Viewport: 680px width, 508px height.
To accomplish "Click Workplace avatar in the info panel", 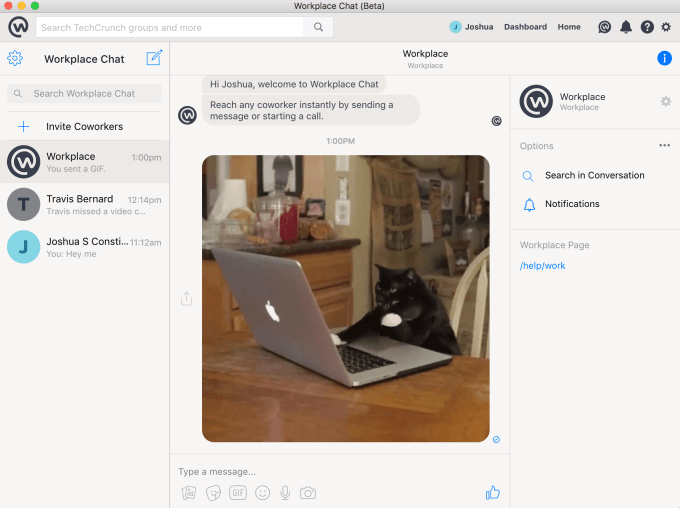I will pos(536,102).
